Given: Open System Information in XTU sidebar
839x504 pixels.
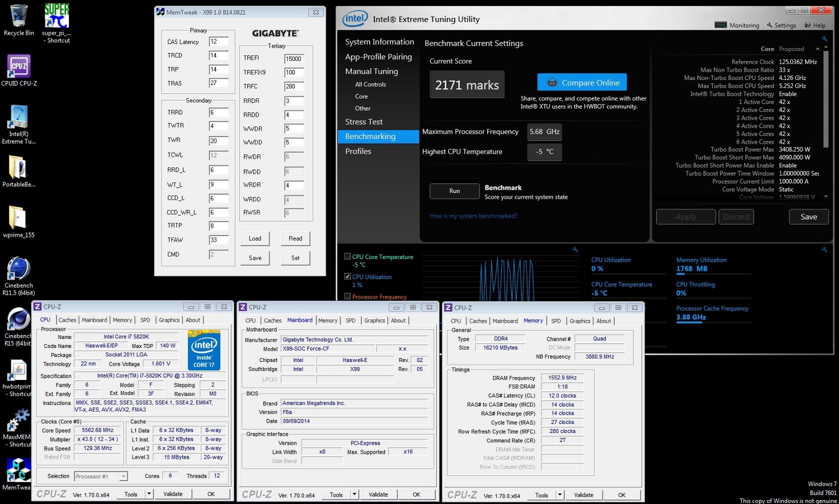Looking at the screenshot, I should click(379, 42).
